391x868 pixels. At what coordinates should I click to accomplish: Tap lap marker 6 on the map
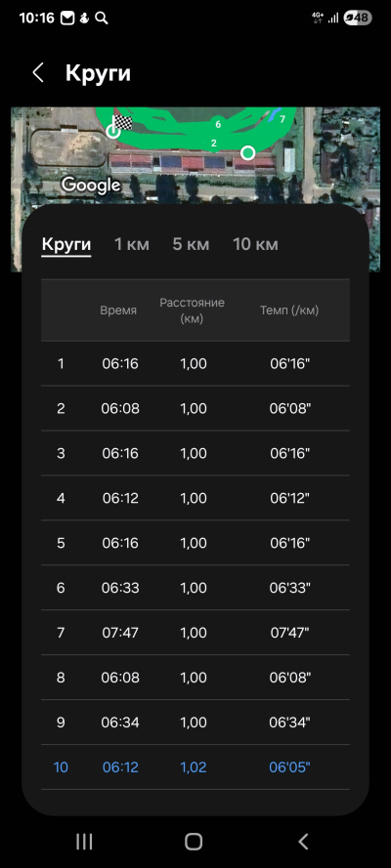coord(218,125)
